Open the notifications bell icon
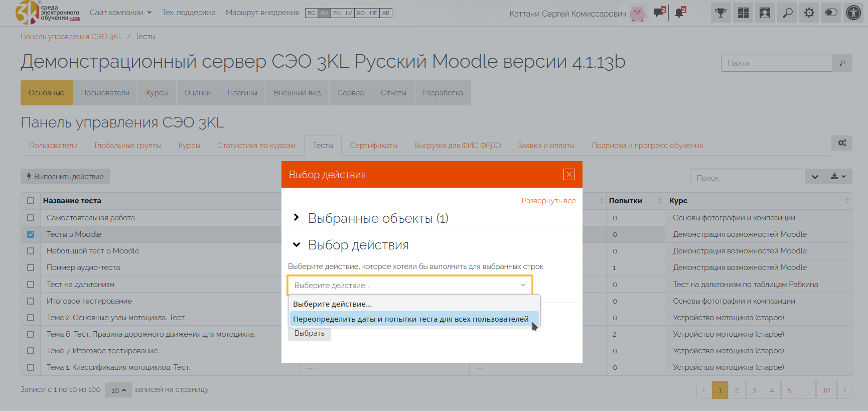868x412 pixels. click(679, 13)
